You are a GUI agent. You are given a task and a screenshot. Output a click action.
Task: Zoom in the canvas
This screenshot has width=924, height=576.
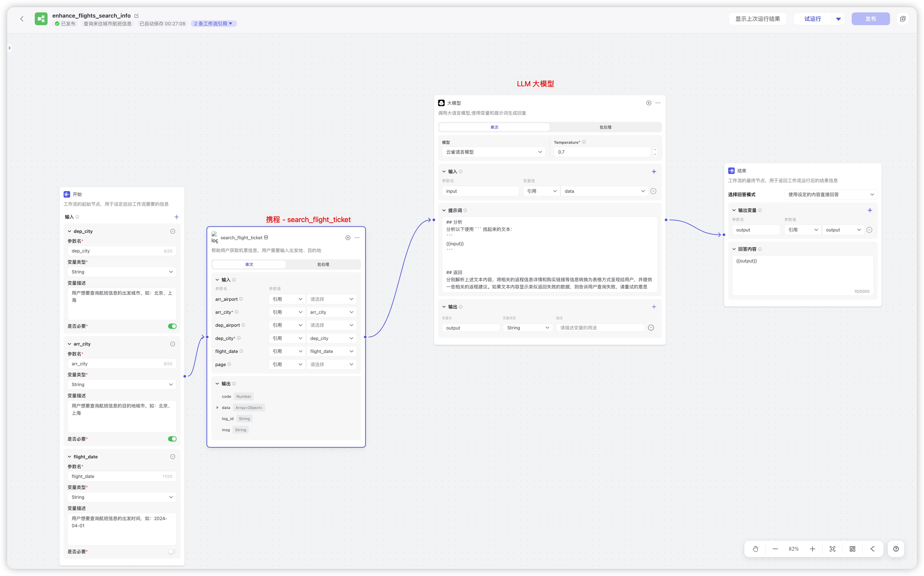pyautogui.click(x=812, y=549)
